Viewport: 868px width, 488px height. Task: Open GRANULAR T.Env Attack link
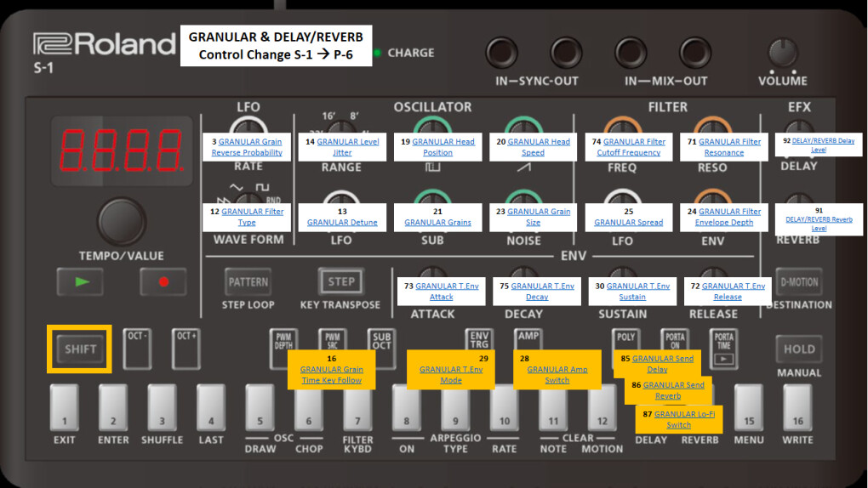point(447,292)
